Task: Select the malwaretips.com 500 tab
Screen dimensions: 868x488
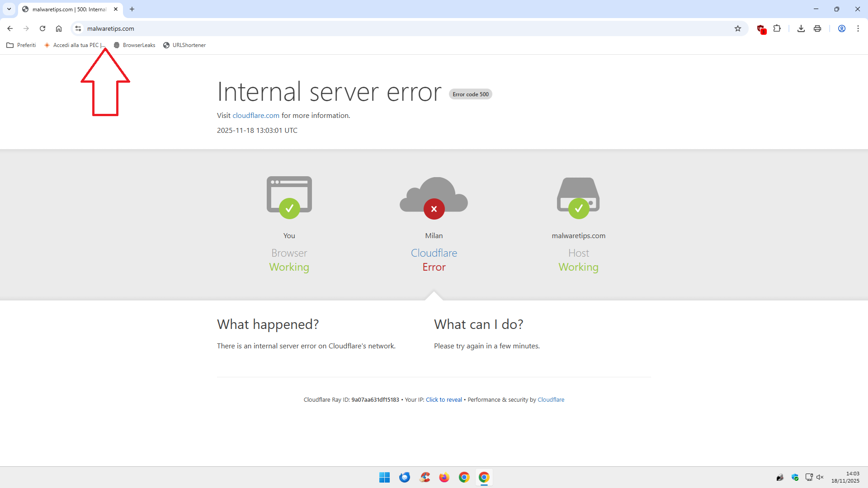Action: (69, 9)
